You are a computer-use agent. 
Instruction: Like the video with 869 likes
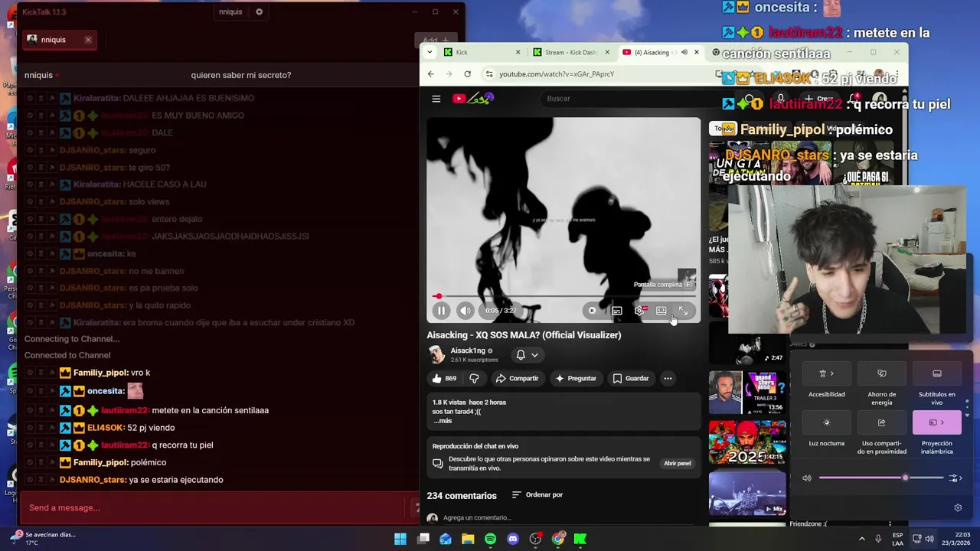click(443, 378)
